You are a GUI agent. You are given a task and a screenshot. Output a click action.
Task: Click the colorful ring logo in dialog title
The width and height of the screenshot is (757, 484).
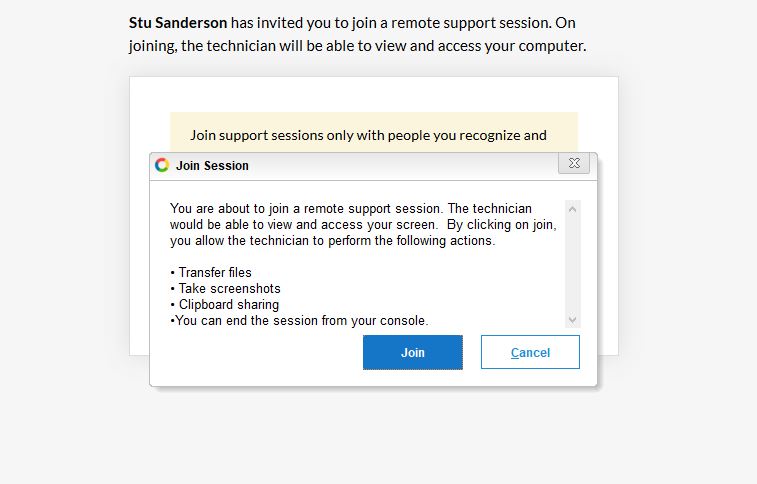[x=162, y=165]
